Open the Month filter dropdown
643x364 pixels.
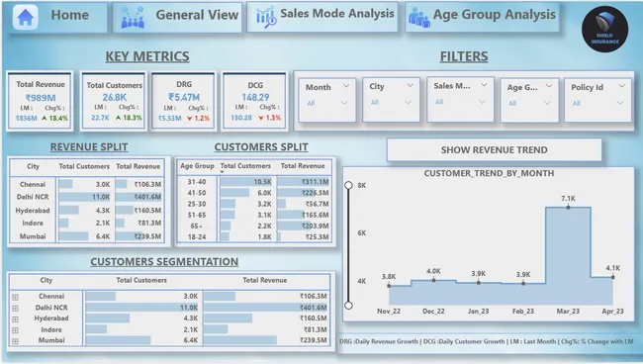point(344,103)
